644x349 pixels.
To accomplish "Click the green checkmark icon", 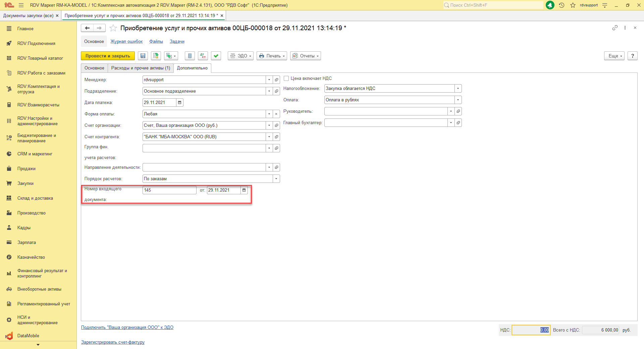I will coord(216,56).
